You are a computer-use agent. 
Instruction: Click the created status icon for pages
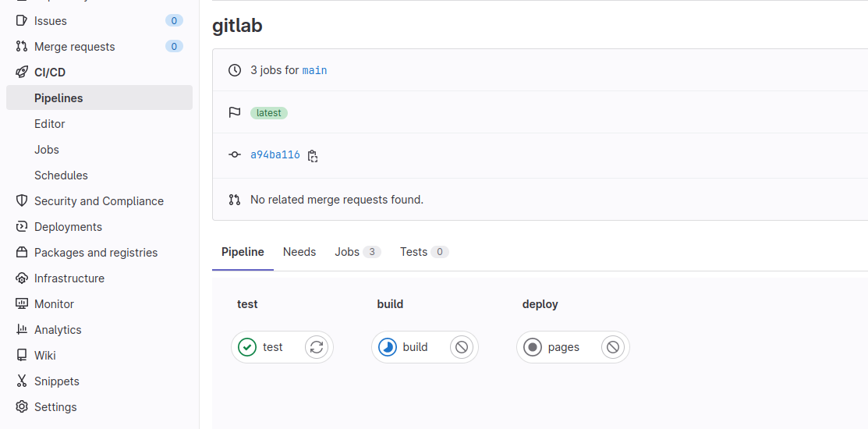533,347
